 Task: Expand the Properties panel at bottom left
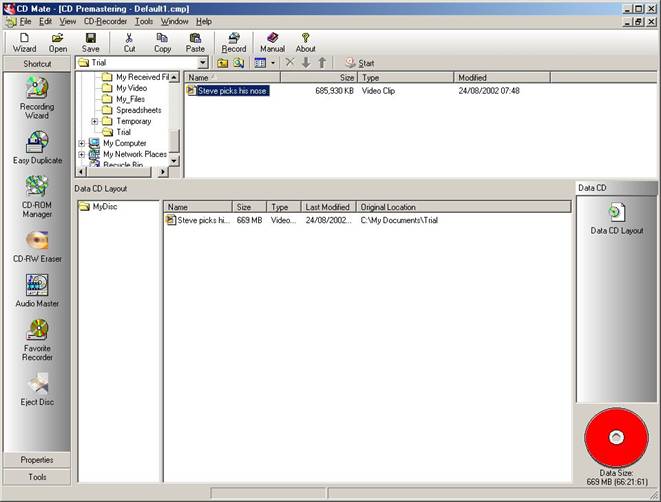point(37,460)
